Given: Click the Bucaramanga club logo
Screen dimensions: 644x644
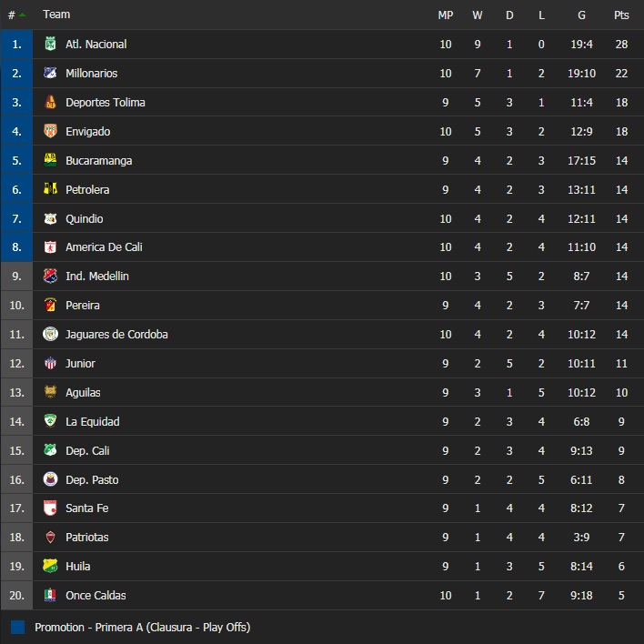Looking at the screenshot, I should point(51,160).
